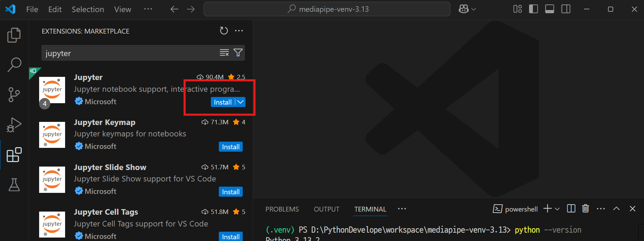The width and height of the screenshot is (644, 241).
Task: Click the Microsoft publisher under Jupyter Keymap
Action: tap(100, 146)
